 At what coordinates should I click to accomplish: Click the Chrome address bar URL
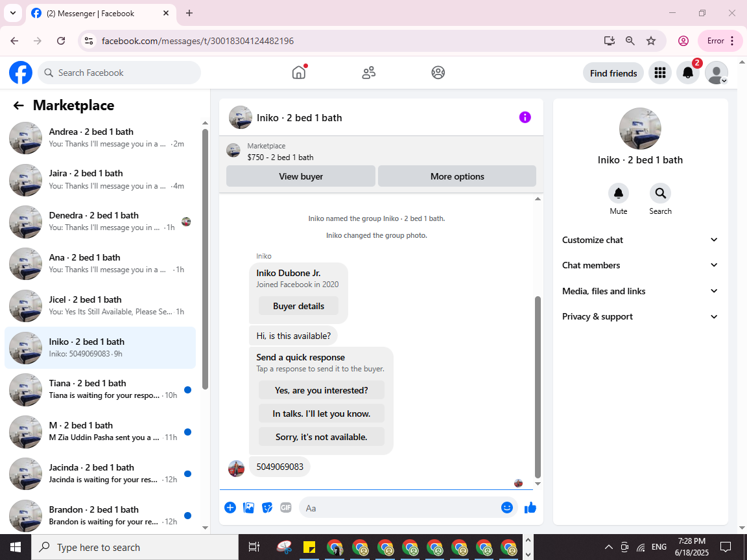197,41
